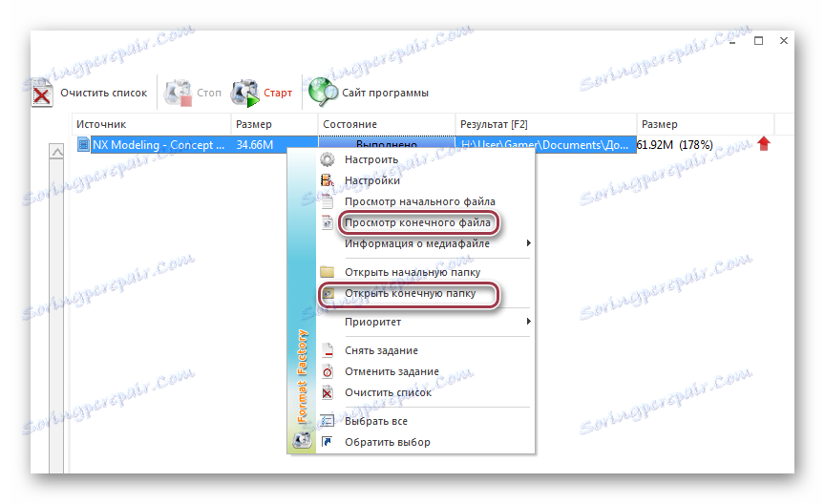
Task: Click the red up arrow icon in the task row
Action: [764, 143]
